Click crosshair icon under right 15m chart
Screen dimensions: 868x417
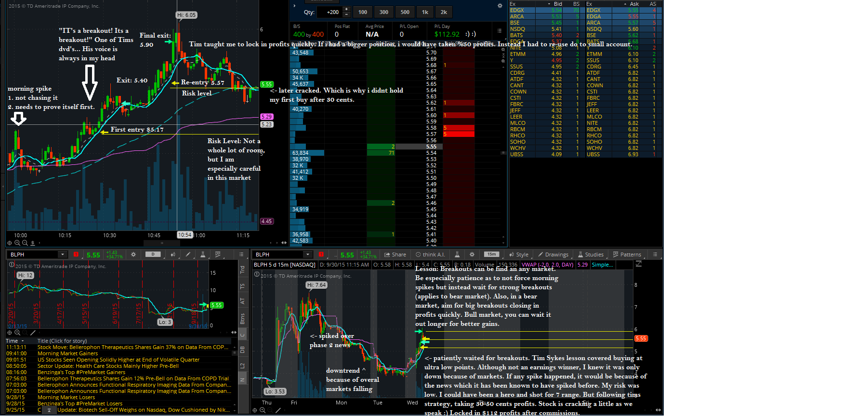click(255, 410)
